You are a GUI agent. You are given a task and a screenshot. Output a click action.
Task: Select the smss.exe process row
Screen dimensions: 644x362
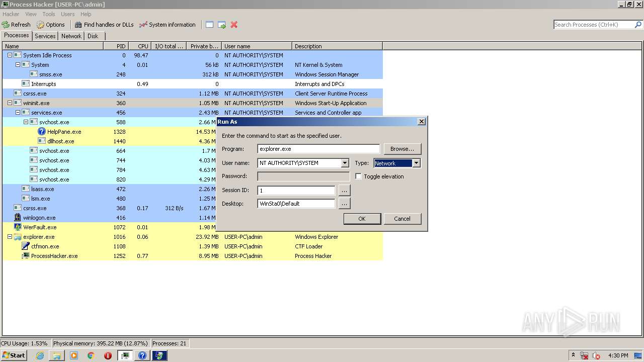pyautogui.click(x=193, y=74)
